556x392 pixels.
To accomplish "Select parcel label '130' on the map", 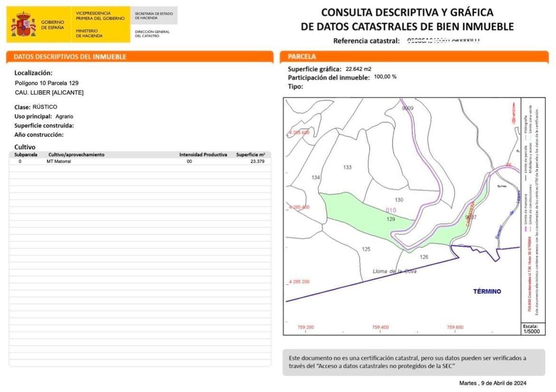I will point(399,200).
